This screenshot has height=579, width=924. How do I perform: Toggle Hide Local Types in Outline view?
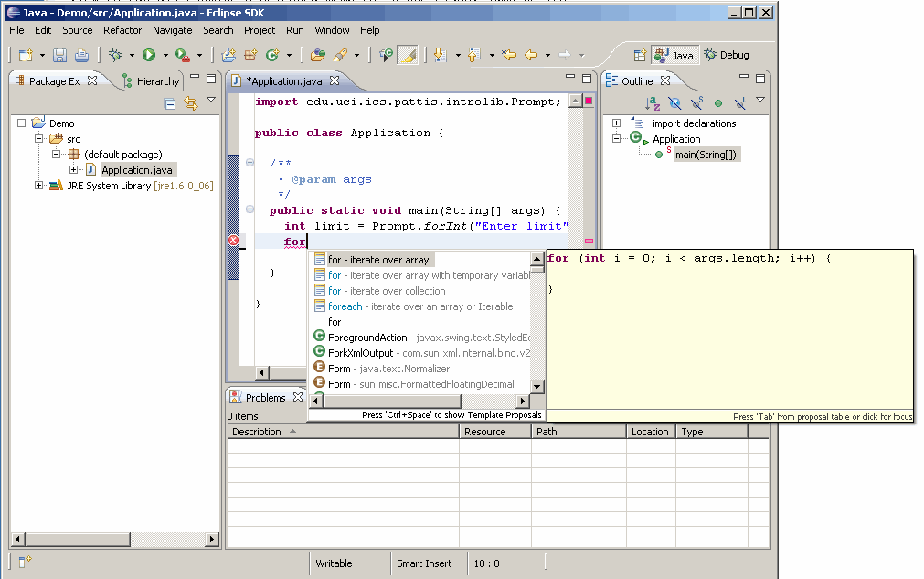pyautogui.click(x=738, y=102)
